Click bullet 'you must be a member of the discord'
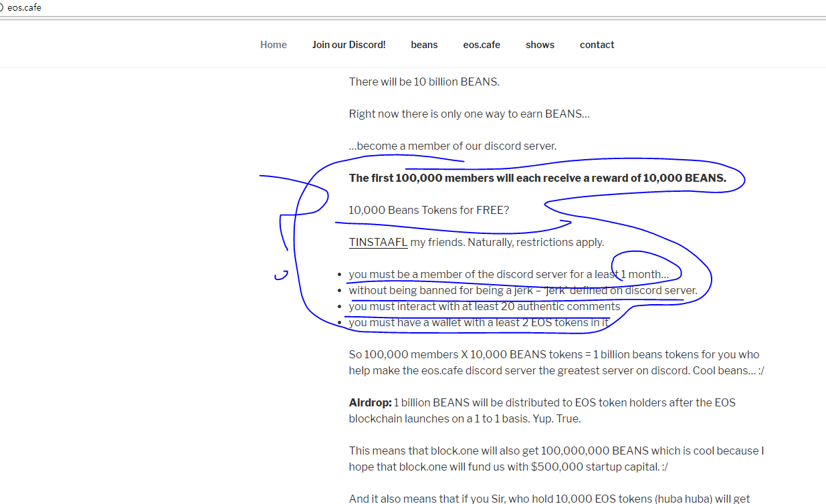 (x=508, y=274)
